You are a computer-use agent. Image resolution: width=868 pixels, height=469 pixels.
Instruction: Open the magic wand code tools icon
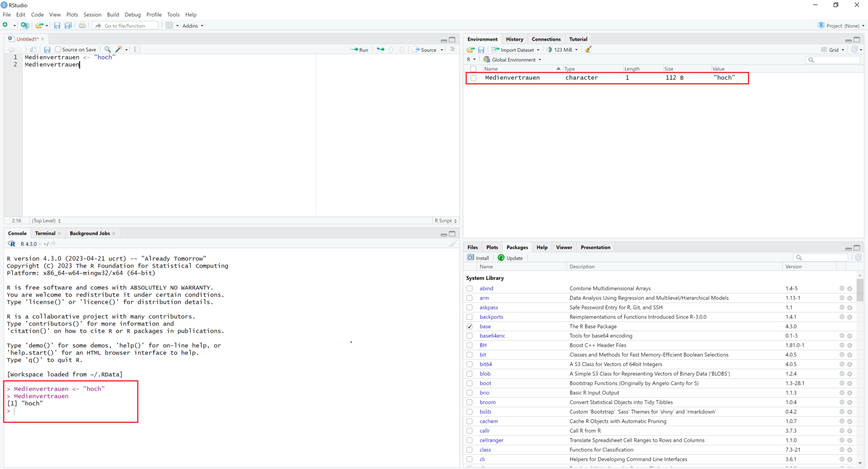120,50
